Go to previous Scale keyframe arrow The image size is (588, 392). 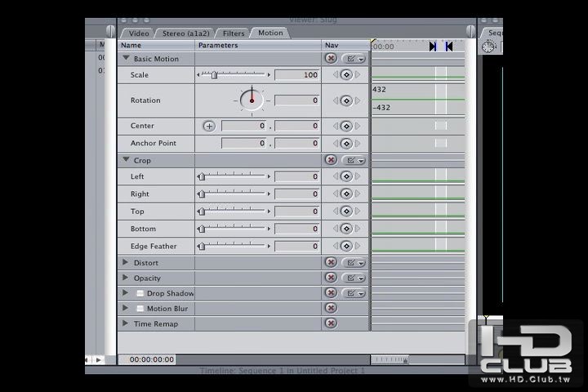pyautogui.click(x=336, y=74)
